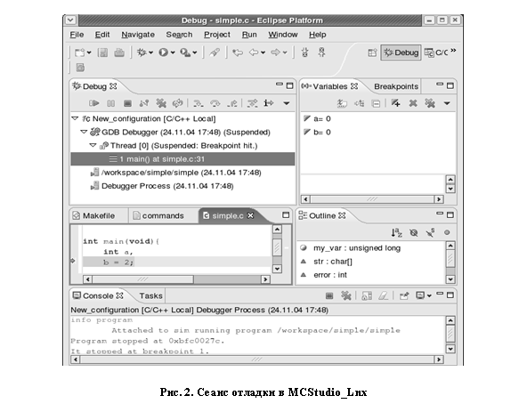Screen dimensions: 527x420
Task: Toggle Instruction Stepping Mode in Debug toolbar
Action: tap(269, 103)
